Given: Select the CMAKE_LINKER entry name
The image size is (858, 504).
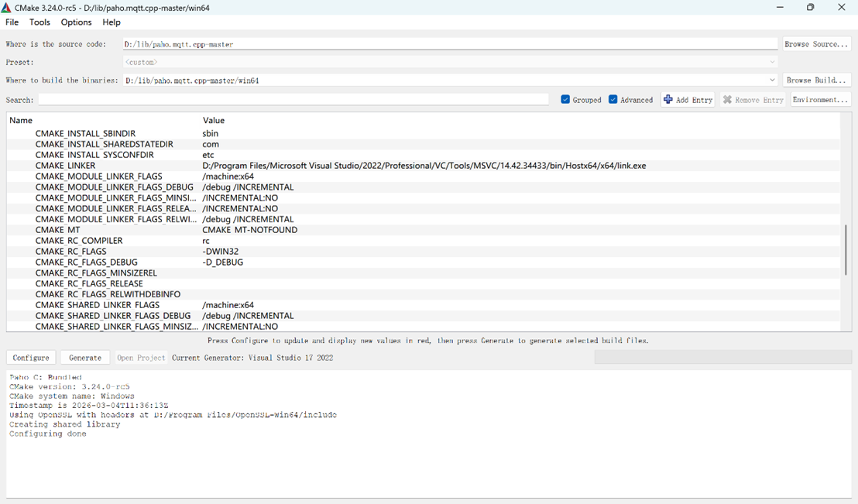Looking at the screenshot, I should 65,166.
